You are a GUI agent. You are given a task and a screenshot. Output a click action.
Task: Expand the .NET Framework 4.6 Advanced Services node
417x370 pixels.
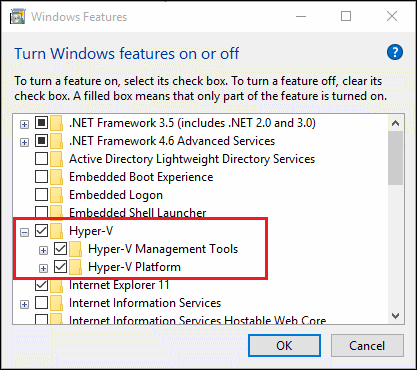pyautogui.click(x=24, y=143)
